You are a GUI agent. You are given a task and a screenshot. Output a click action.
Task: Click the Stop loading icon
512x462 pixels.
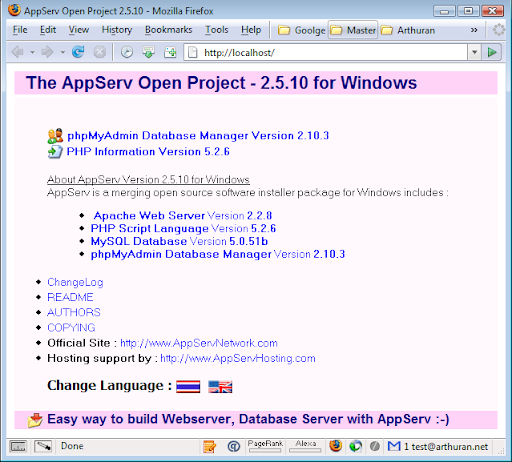100,52
